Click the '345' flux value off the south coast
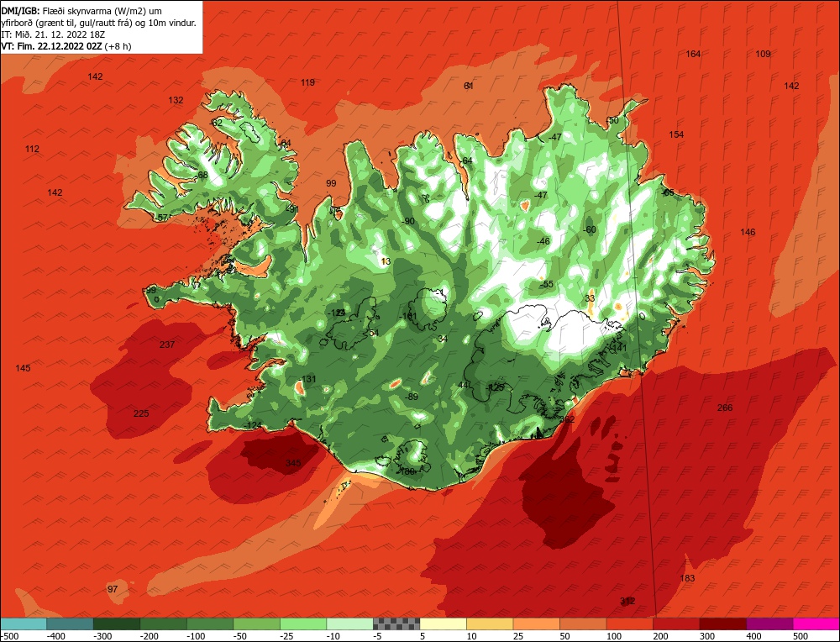This screenshot has height=642, width=840. click(x=293, y=463)
